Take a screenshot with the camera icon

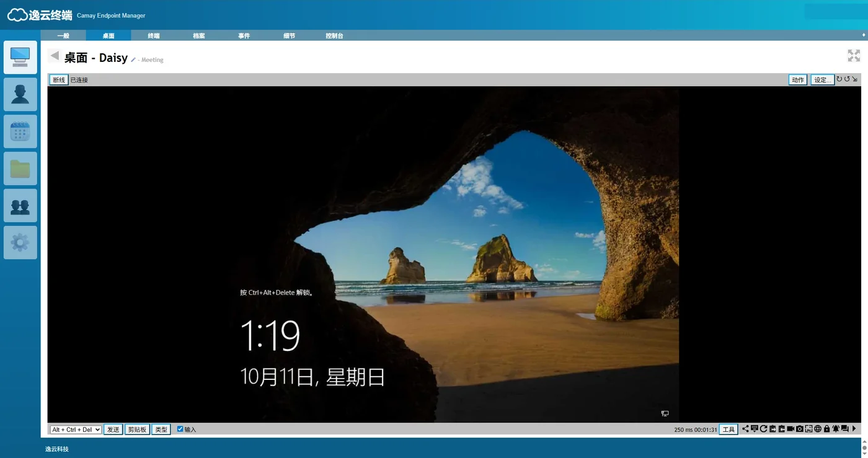[800, 429]
